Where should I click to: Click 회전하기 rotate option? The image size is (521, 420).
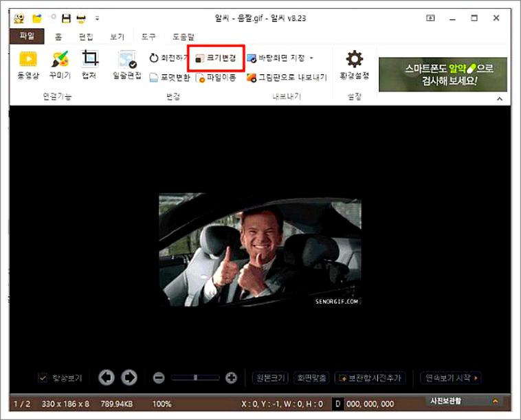click(x=168, y=58)
